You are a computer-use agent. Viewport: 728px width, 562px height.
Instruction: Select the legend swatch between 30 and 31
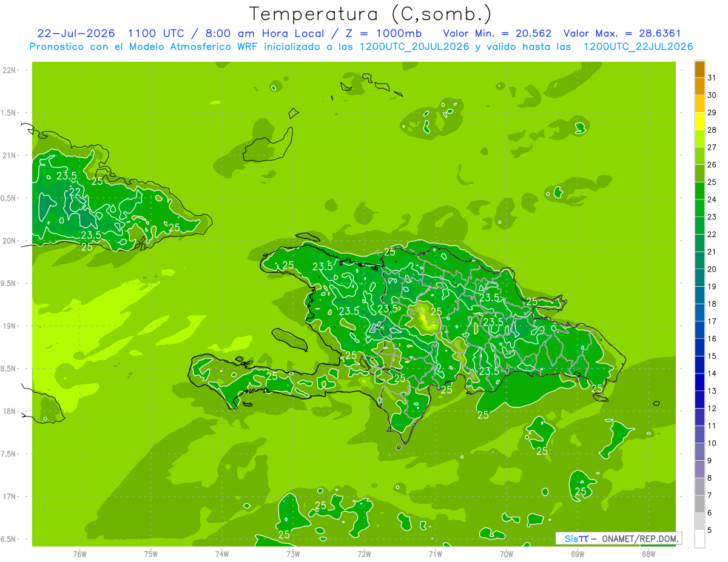tap(699, 86)
